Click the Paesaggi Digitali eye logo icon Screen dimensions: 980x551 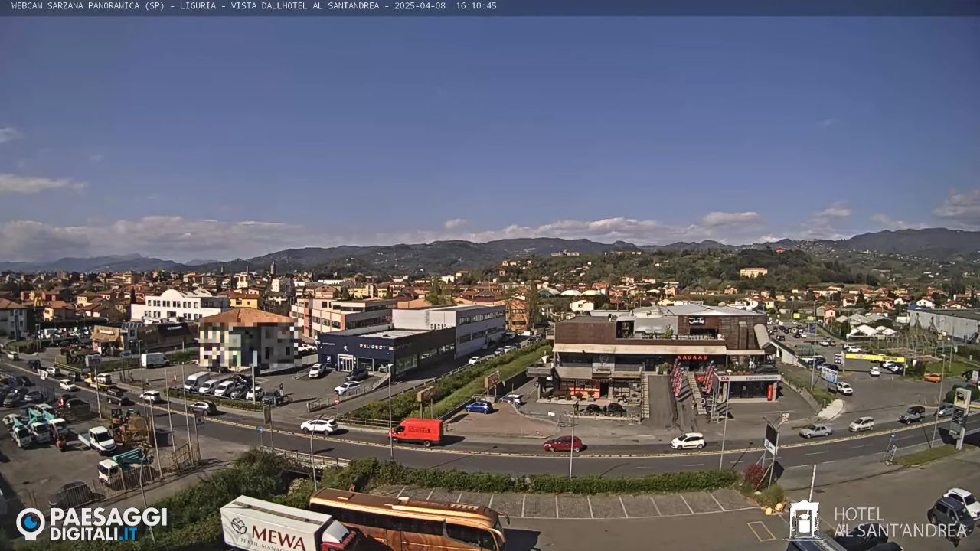(32, 523)
